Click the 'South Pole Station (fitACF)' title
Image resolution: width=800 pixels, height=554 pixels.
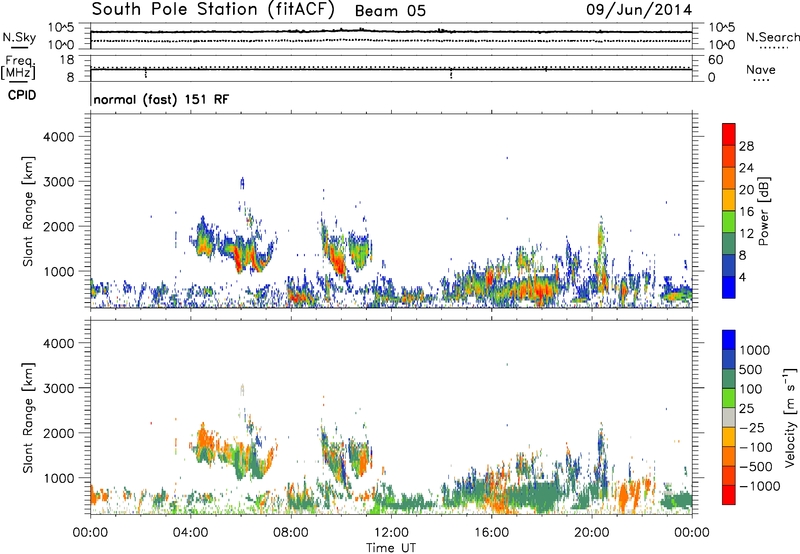[213, 10]
